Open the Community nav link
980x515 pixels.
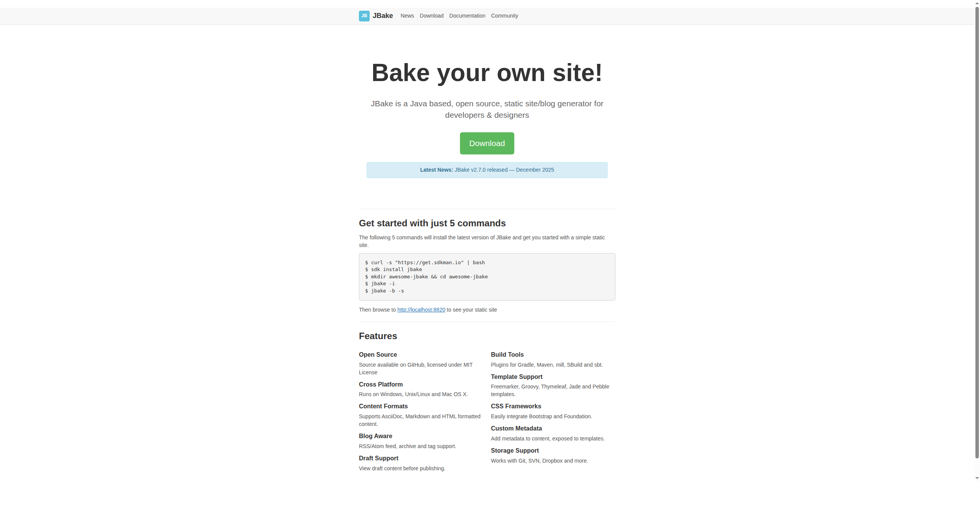[504, 16]
